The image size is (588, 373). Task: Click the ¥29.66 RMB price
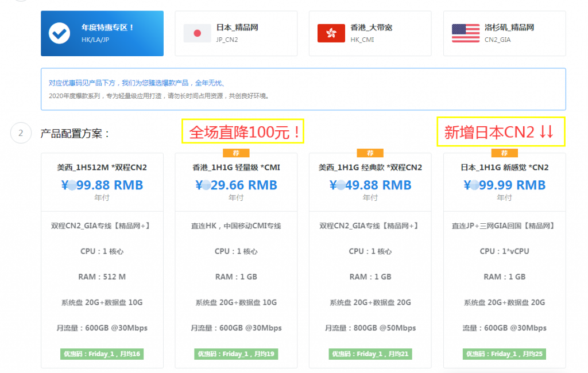point(236,185)
